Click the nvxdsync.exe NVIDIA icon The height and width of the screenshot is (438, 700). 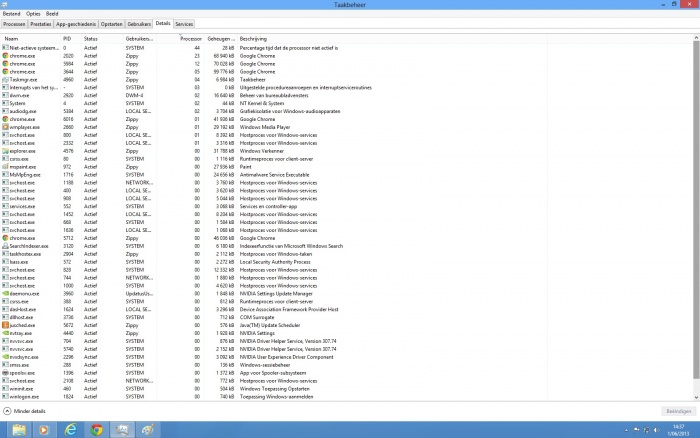[5, 357]
